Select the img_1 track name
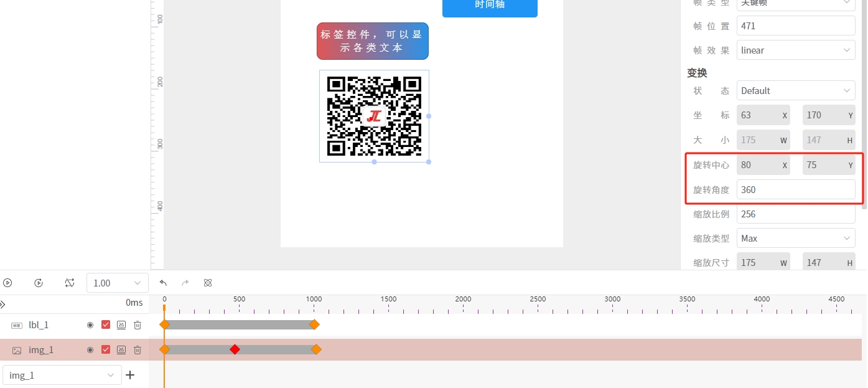The image size is (868, 388). (x=41, y=349)
